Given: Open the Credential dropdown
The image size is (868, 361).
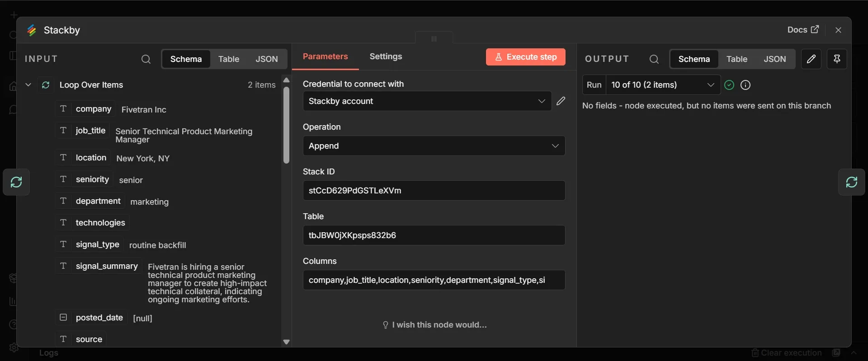Looking at the screenshot, I should 427,101.
